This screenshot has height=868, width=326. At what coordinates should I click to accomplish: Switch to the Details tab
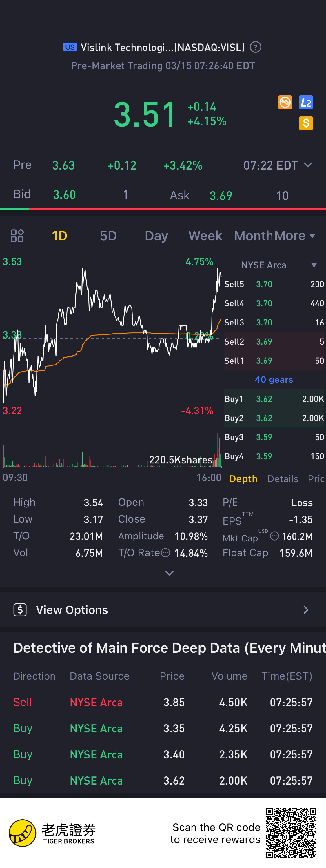coord(283,478)
